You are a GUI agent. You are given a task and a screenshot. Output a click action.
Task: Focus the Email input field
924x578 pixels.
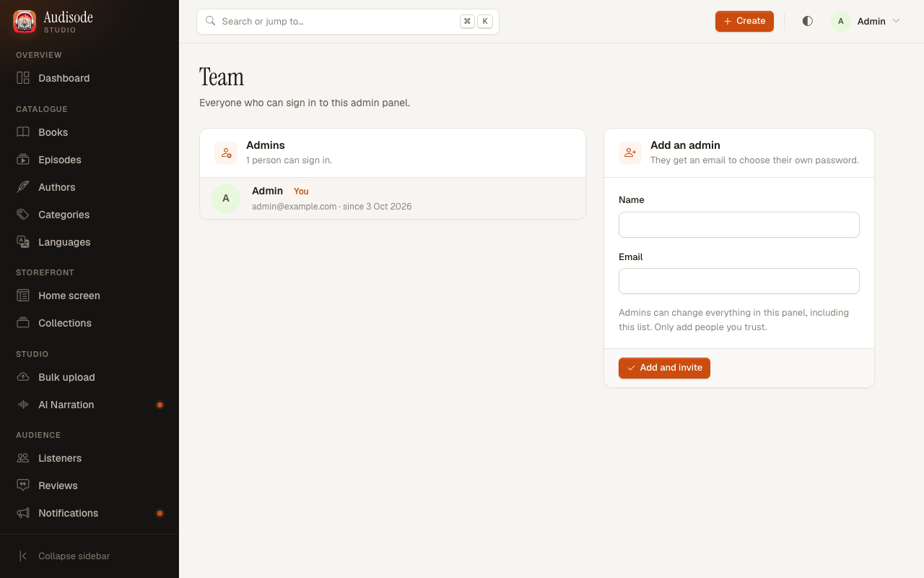739,281
